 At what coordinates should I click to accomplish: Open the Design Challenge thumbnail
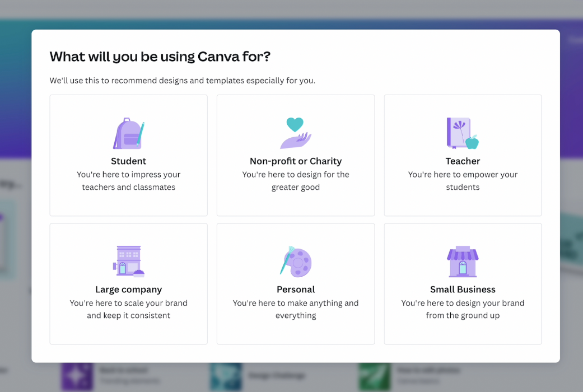tap(226, 377)
